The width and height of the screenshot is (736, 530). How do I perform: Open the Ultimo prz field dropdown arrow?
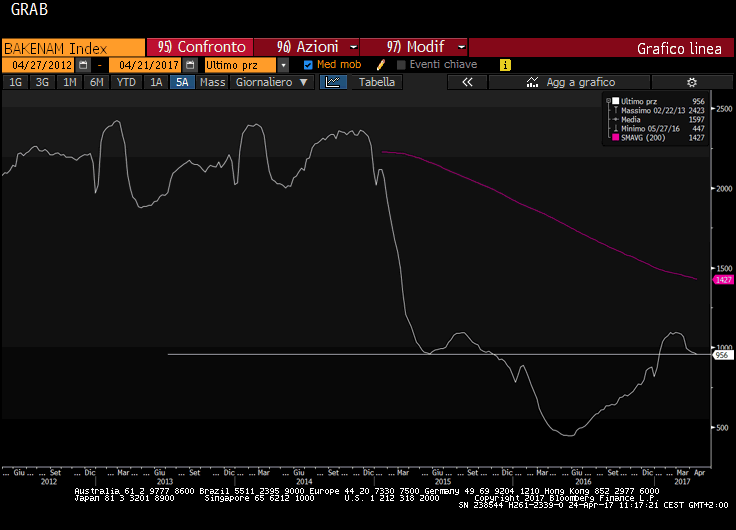(283, 65)
